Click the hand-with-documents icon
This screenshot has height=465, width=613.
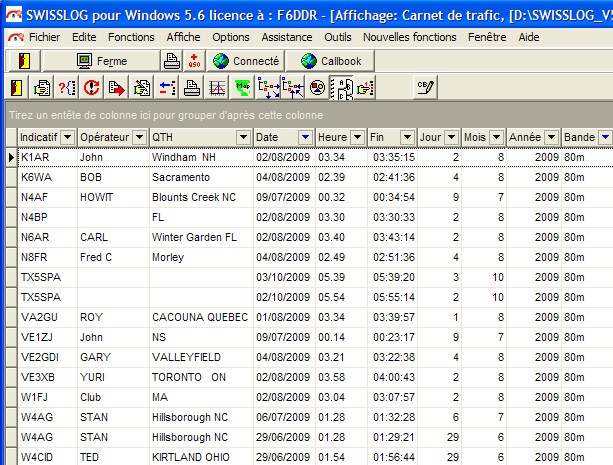[41, 88]
